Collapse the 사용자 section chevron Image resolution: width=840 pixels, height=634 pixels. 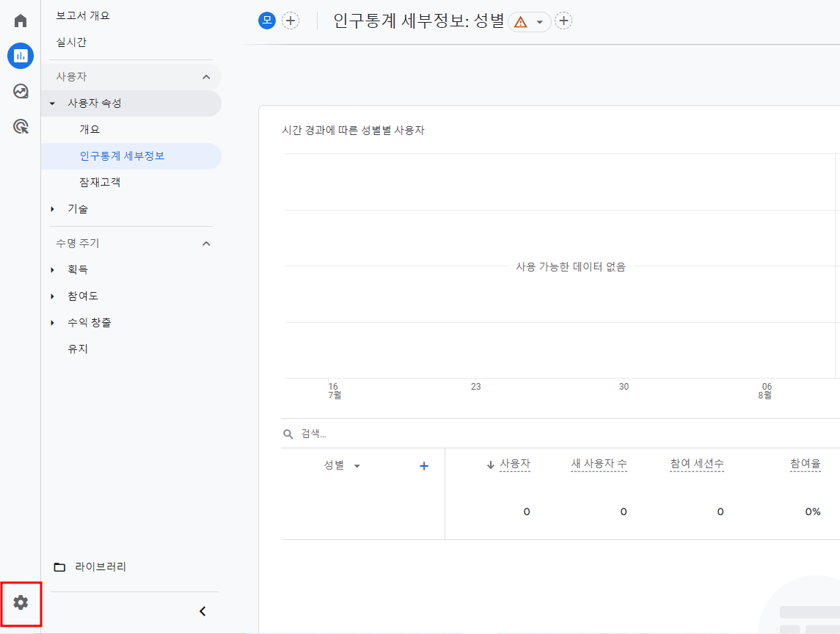(x=206, y=77)
